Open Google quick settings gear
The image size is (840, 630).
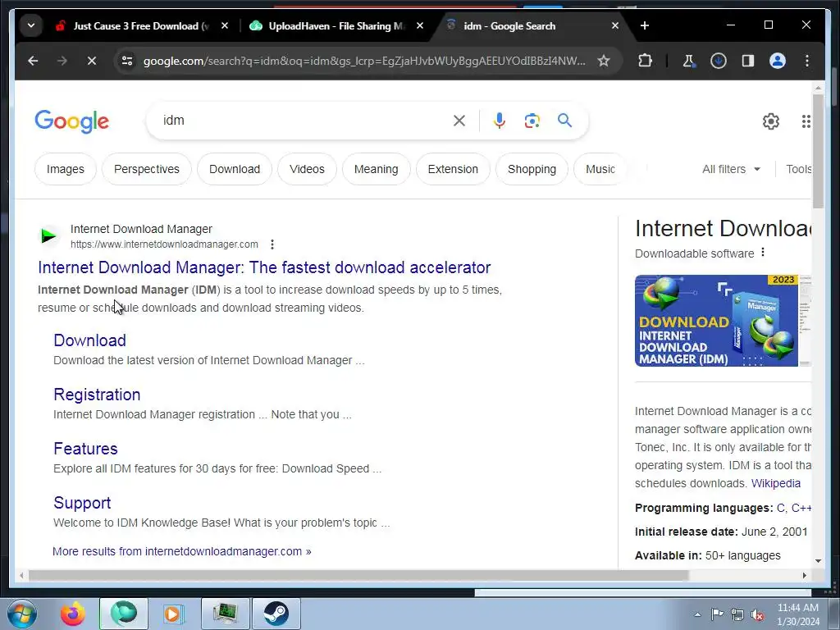pos(771,121)
